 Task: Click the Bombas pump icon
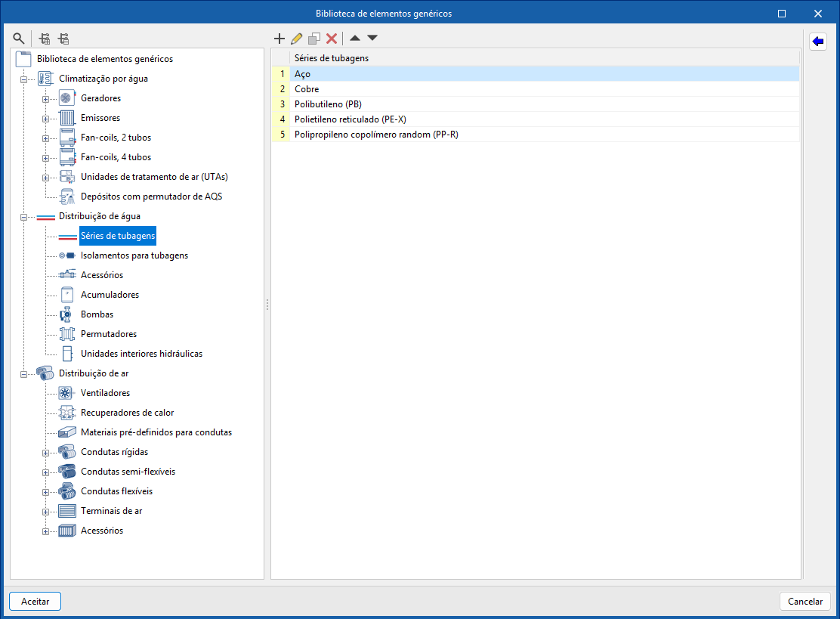[x=66, y=314]
